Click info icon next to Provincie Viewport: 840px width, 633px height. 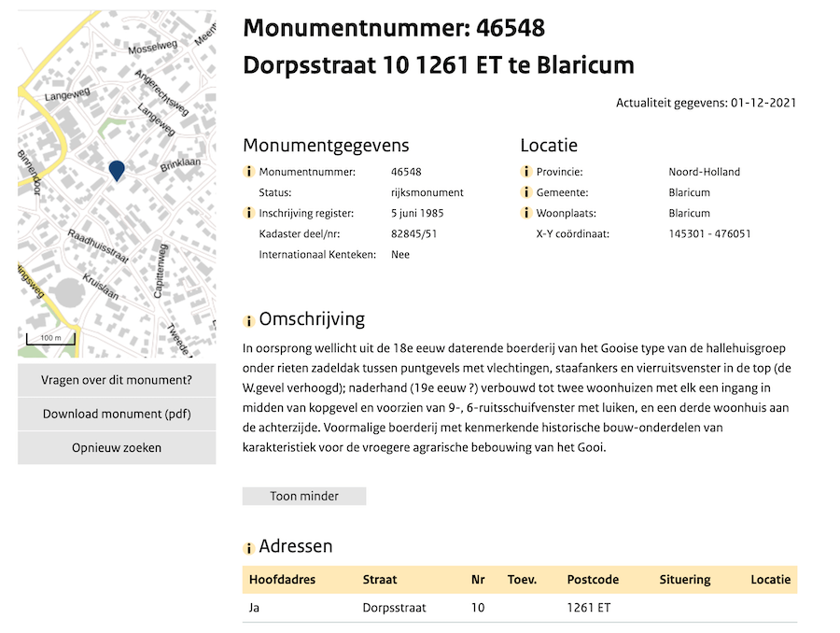point(526,172)
